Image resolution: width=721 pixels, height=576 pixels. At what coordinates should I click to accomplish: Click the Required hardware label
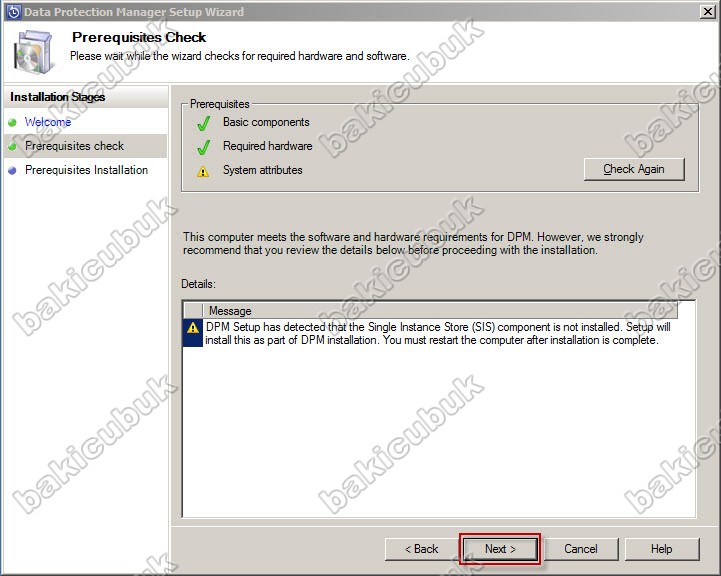click(x=268, y=146)
